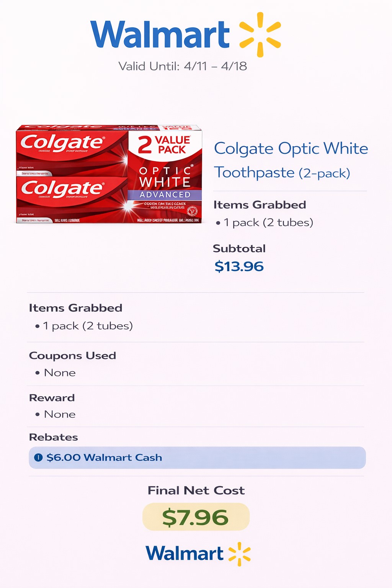Viewport: 392px width, 588px height.
Task: Click the Rebates section heading
Action: coord(54,437)
